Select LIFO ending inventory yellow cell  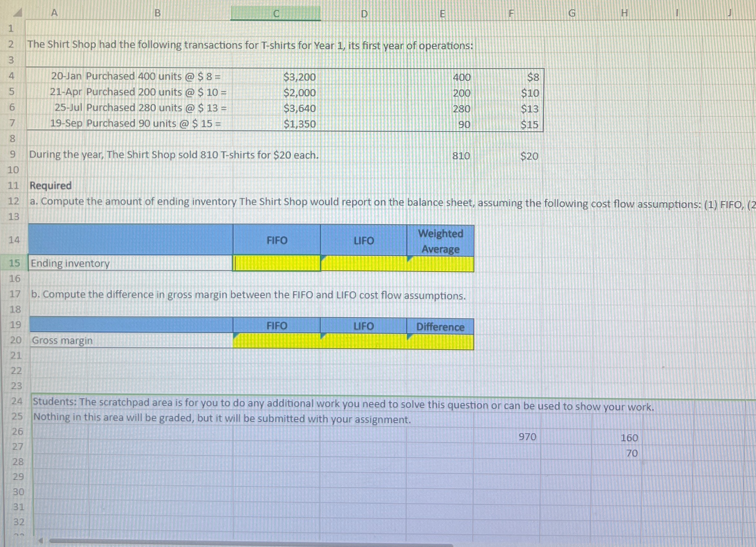click(363, 264)
